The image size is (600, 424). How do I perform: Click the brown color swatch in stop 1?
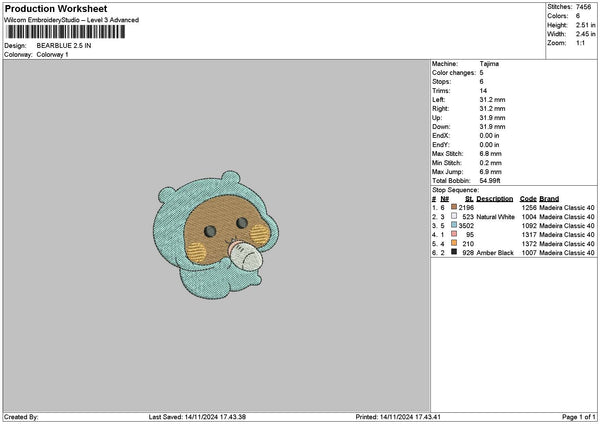click(455, 207)
